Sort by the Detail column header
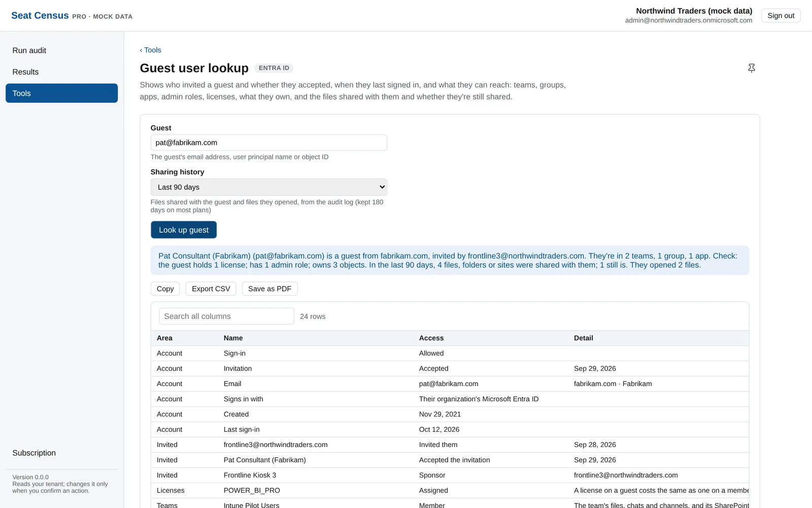Screen dimensions: 812x508 coord(584,338)
